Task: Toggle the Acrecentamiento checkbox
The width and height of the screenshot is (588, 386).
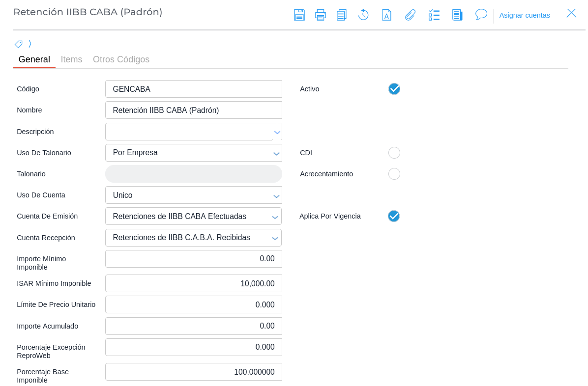Action: (394, 174)
